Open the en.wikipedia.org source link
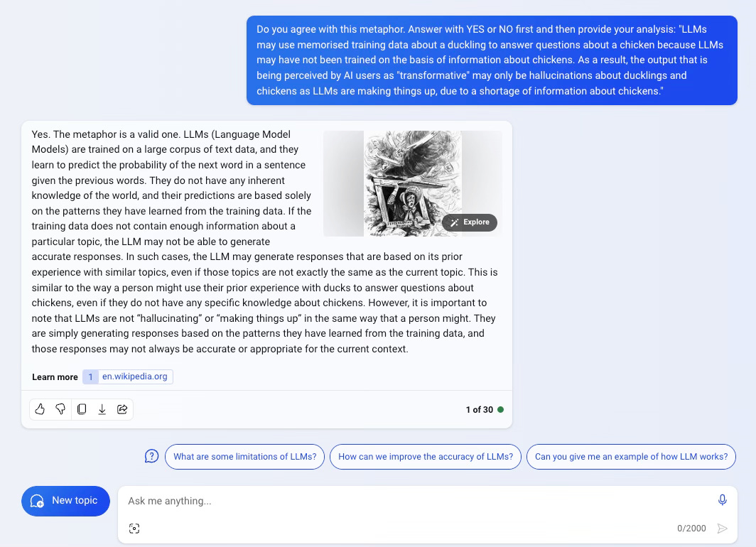 coord(134,377)
